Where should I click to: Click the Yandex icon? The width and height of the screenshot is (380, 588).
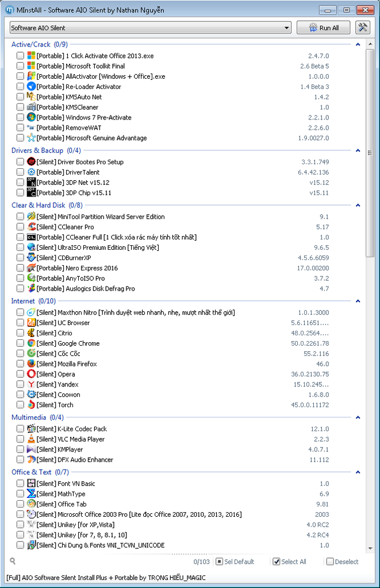click(31, 384)
